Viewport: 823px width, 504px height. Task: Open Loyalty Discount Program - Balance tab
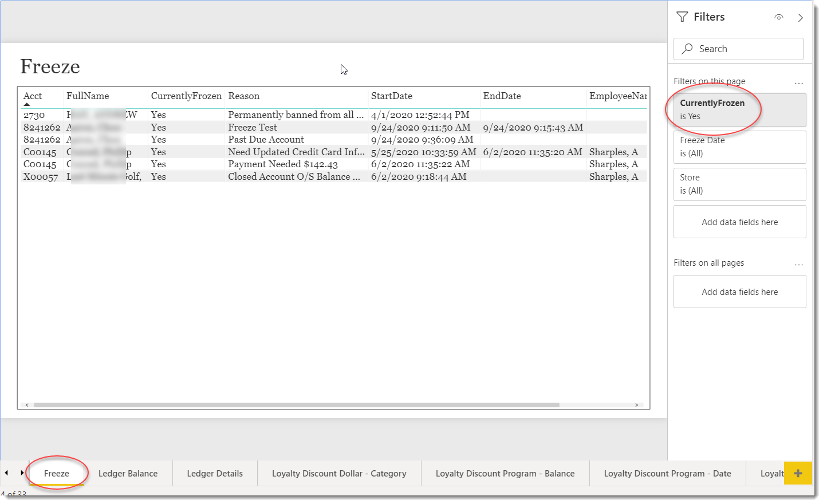pos(505,474)
